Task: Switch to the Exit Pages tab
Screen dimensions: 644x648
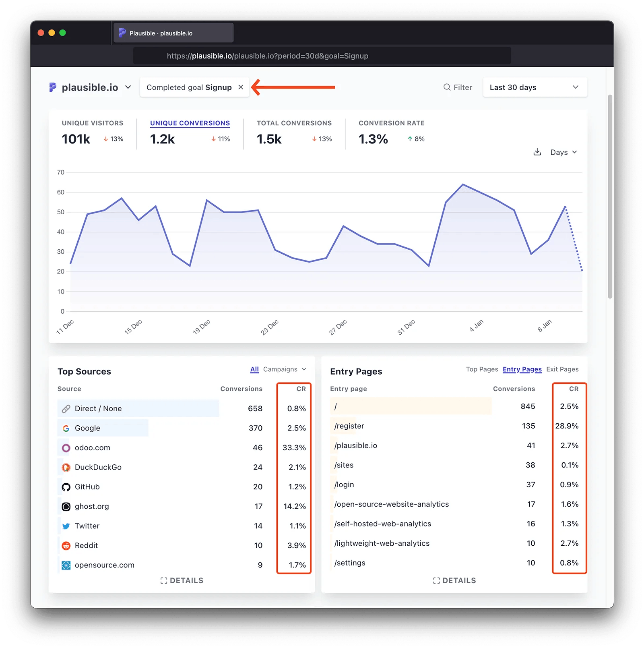Action: (562, 369)
